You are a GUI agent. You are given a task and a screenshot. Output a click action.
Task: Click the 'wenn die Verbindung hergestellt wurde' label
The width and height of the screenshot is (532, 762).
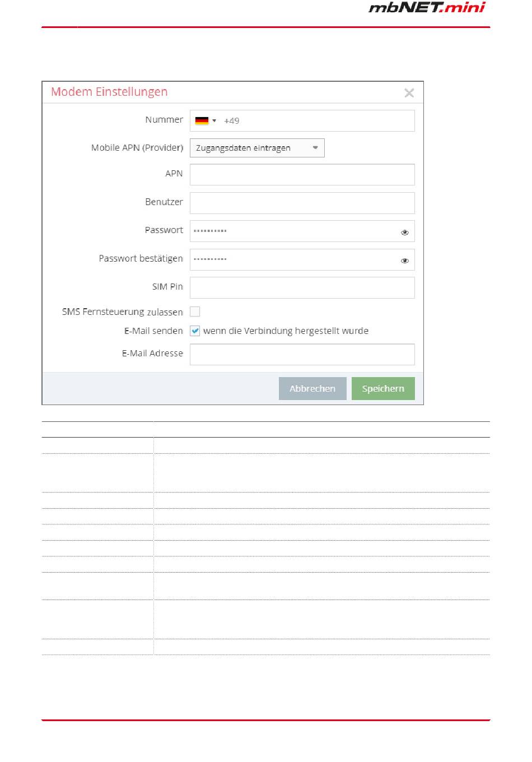(286, 331)
